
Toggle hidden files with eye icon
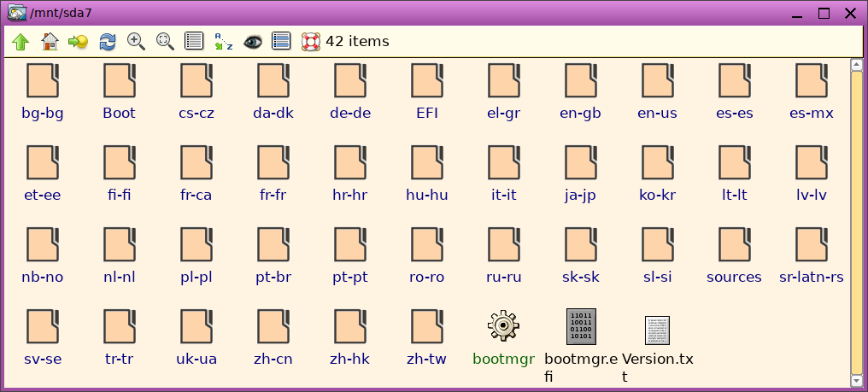[x=252, y=42]
